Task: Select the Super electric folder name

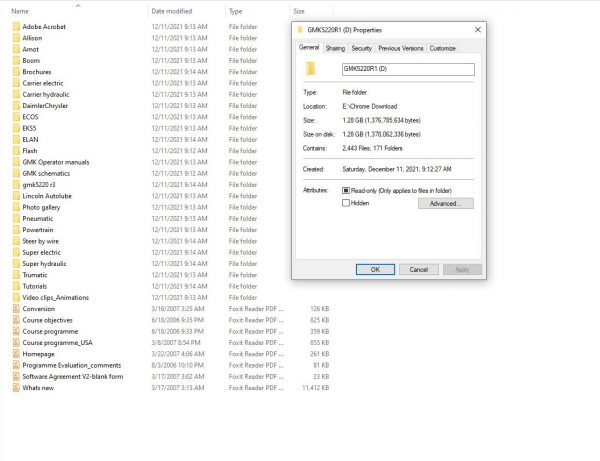Action: 41,252
